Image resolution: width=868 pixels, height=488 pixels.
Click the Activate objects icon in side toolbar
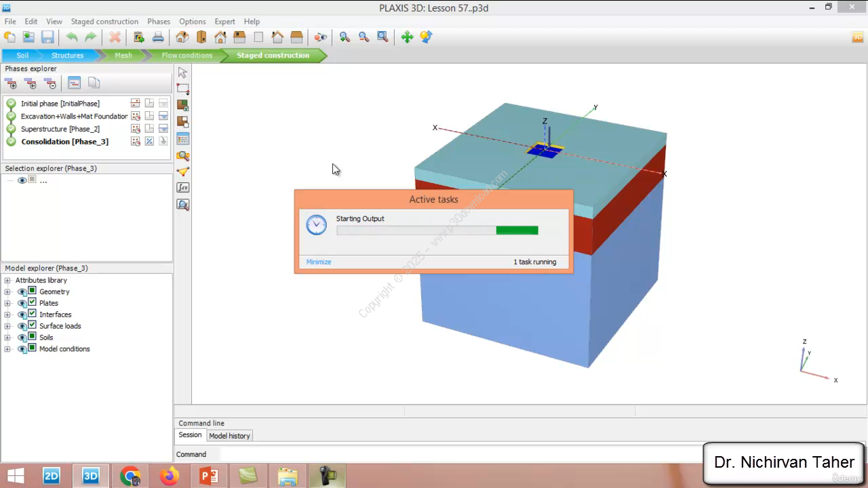[x=182, y=105]
